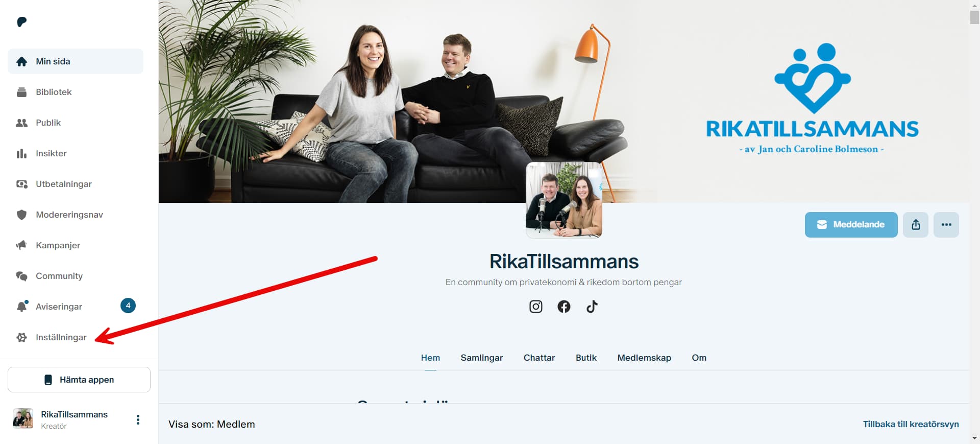Click the RikaTillsammans profile picture thumbnail
Image resolution: width=980 pixels, height=444 pixels.
click(x=564, y=200)
